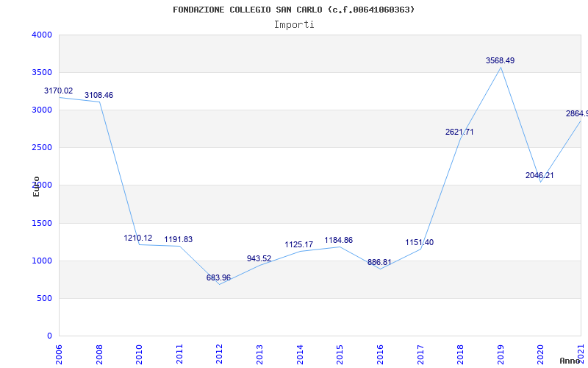Click the y-axis tick 1000

pyautogui.click(x=42, y=261)
